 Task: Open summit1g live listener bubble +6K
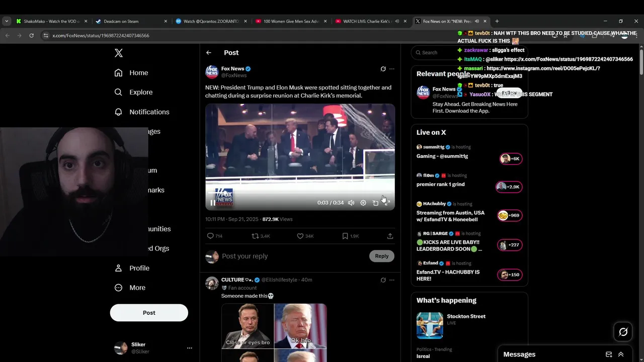[x=511, y=159]
